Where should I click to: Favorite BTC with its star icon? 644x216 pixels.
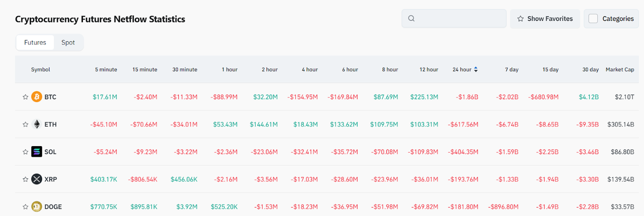(25, 97)
